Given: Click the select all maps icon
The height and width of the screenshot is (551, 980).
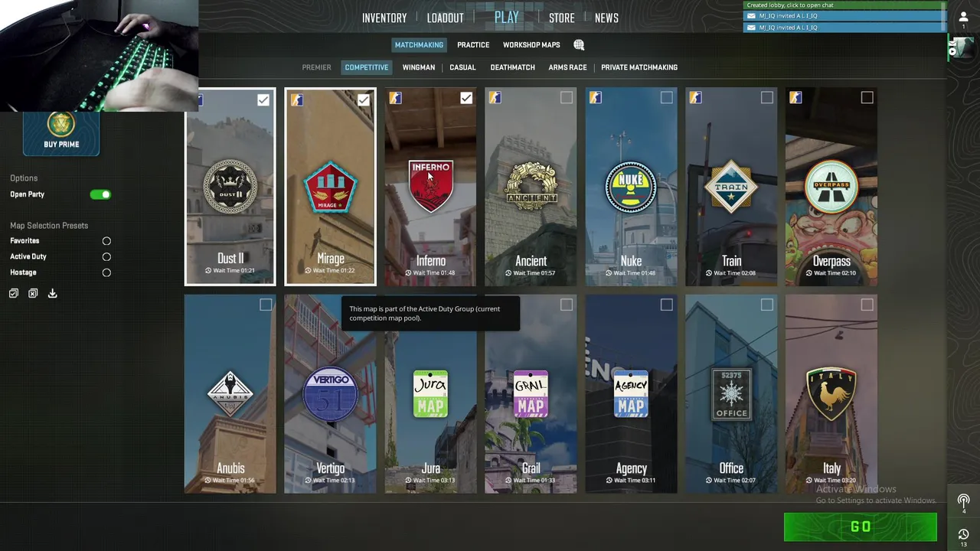Looking at the screenshot, I should [14, 294].
